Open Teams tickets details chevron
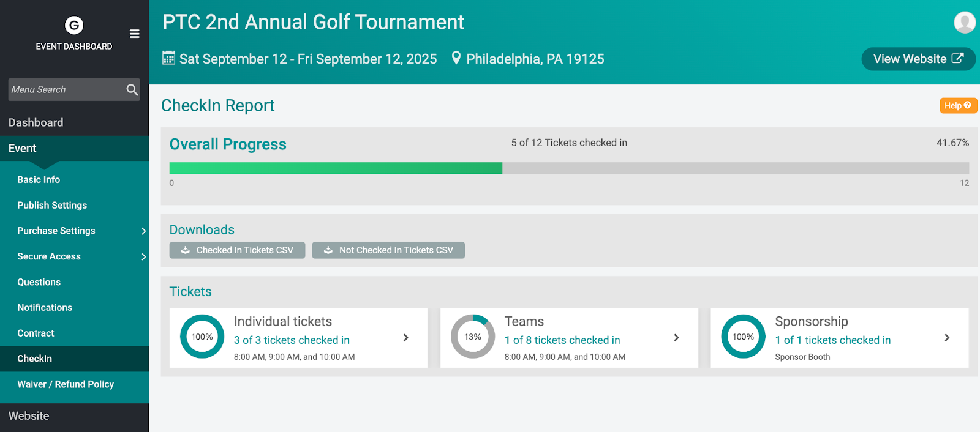This screenshot has width=980, height=432. point(676,338)
